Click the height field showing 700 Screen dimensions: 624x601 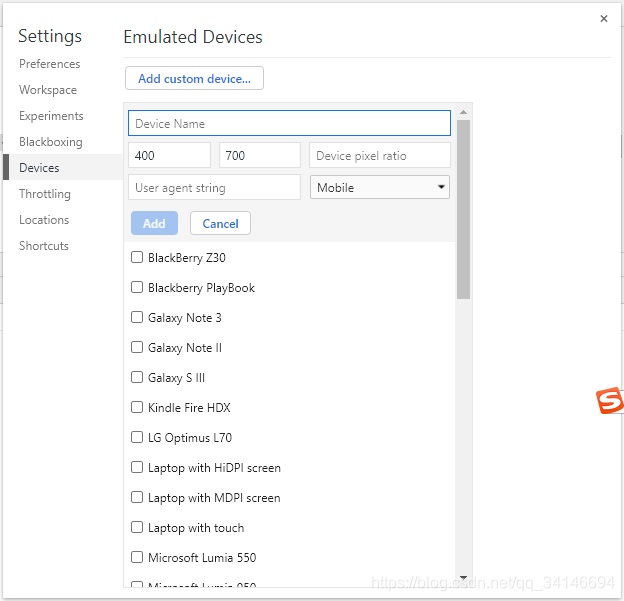click(x=260, y=155)
